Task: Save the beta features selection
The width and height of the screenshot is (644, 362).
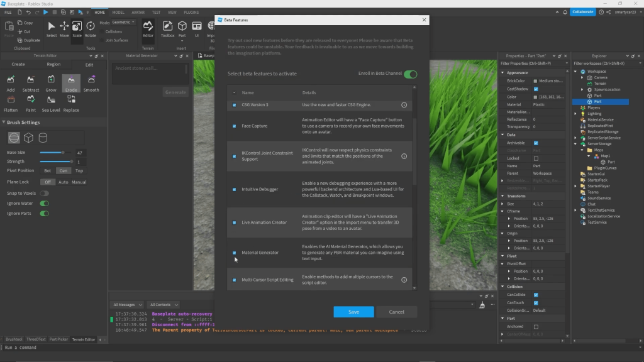Action: pos(353,312)
